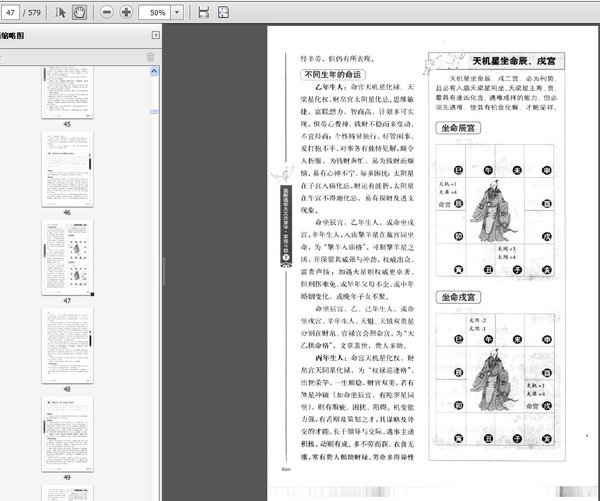Image resolution: width=600 pixels, height=501 pixels.
Task: Click the 50% zoom level field
Action: [154, 13]
